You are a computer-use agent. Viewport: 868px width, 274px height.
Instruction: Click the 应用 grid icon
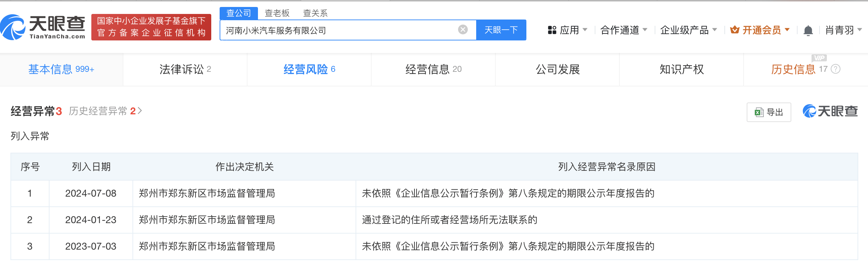[x=552, y=30]
